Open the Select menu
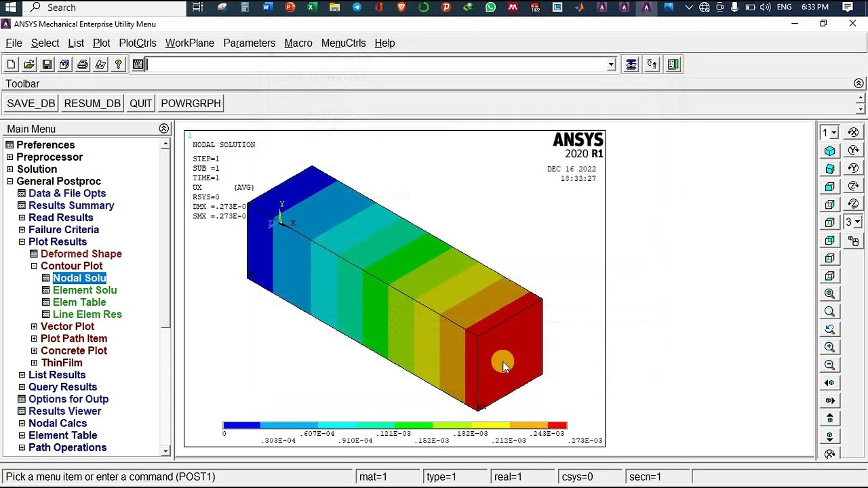 tap(45, 43)
